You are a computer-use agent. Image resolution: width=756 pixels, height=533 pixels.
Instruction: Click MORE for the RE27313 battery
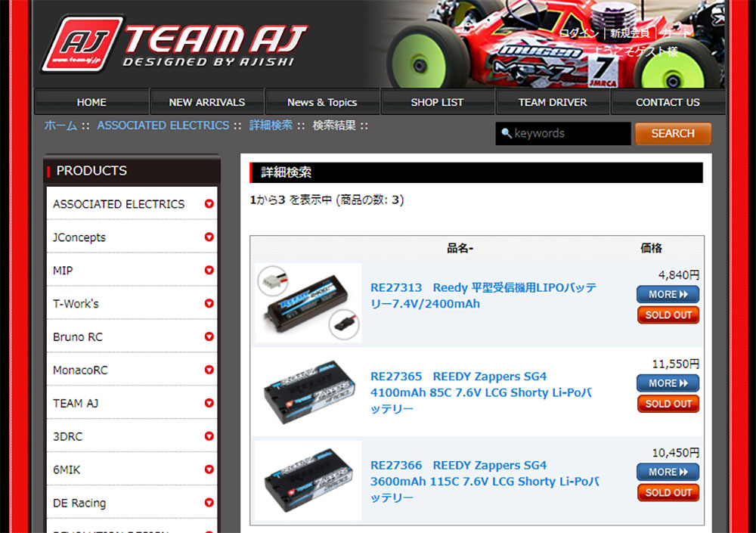click(668, 294)
